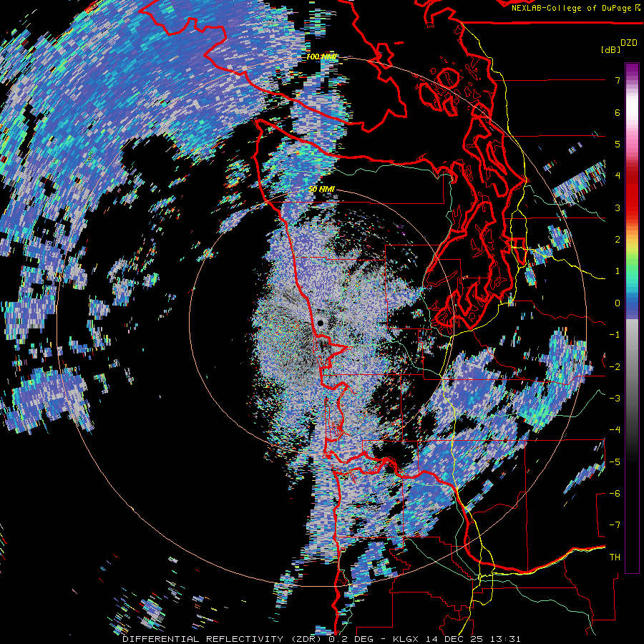Screen dimensions: 644x644
Task: Click the -2 value on color scale
Action: click(615, 367)
